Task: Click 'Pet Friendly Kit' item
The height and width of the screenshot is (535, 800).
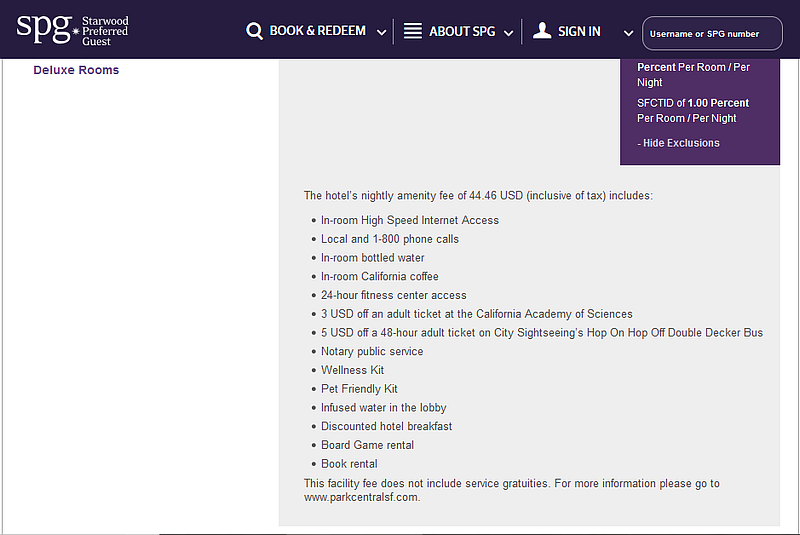Action: pos(359,389)
